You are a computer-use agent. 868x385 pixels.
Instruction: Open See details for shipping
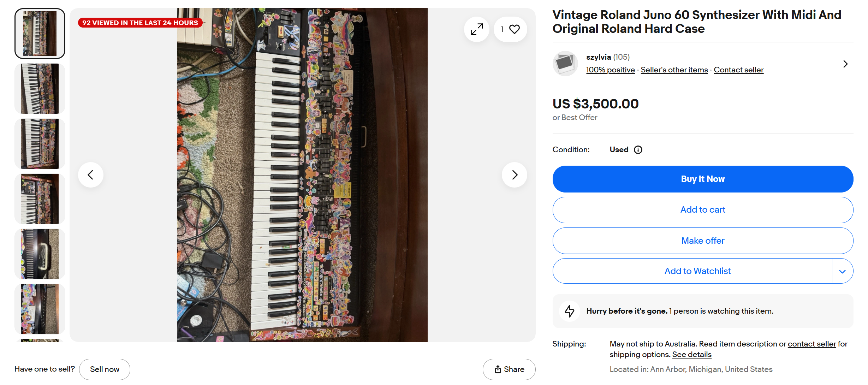[x=691, y=355]
